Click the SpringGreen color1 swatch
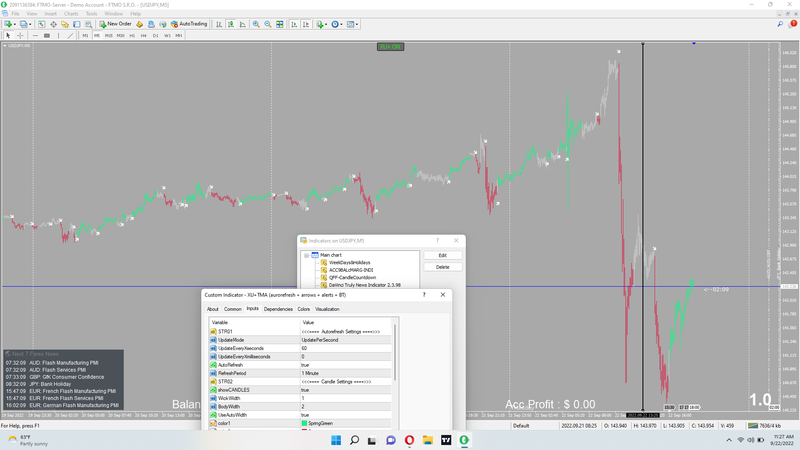The height and width of the screenshot is (450, 800). 304,423
